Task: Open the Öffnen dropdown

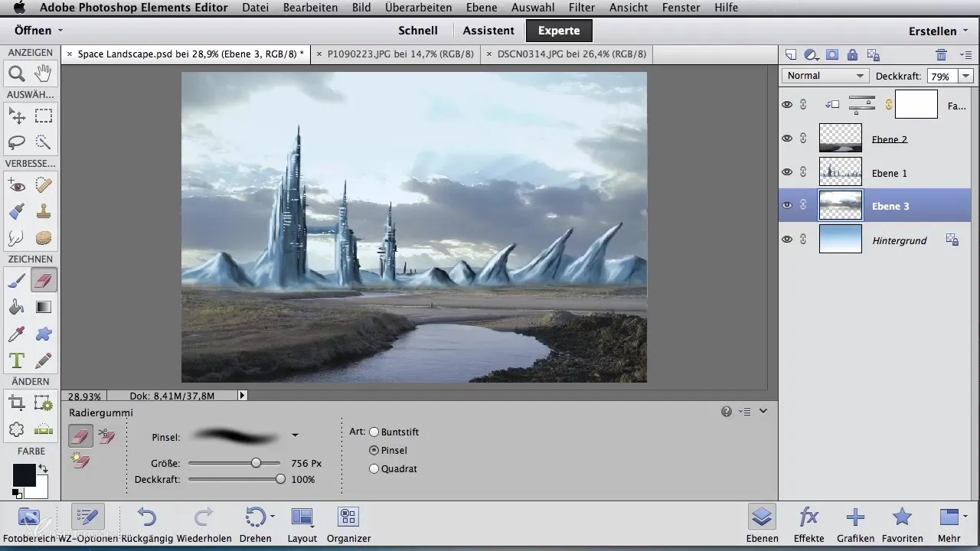Action: click(38, 31)
